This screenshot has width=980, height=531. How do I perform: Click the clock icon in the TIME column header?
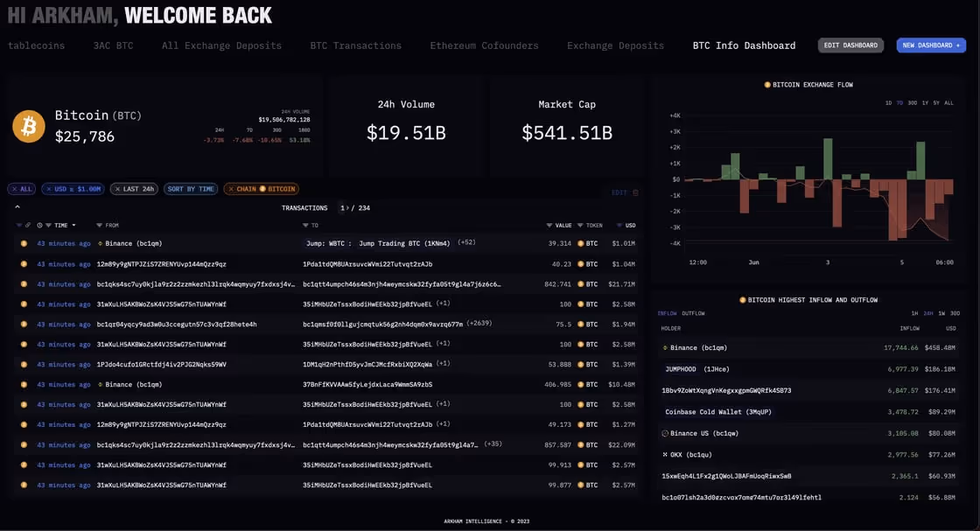pos(39,226)
